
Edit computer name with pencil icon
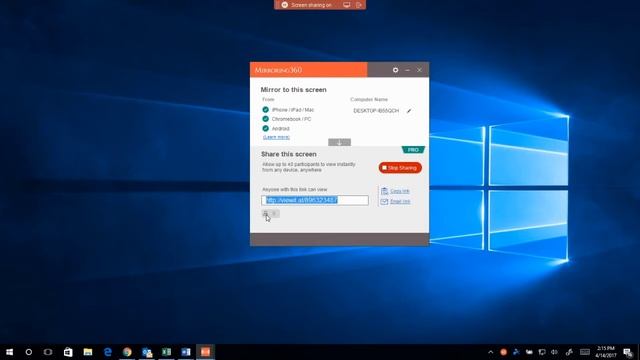(x=409, y=111)
